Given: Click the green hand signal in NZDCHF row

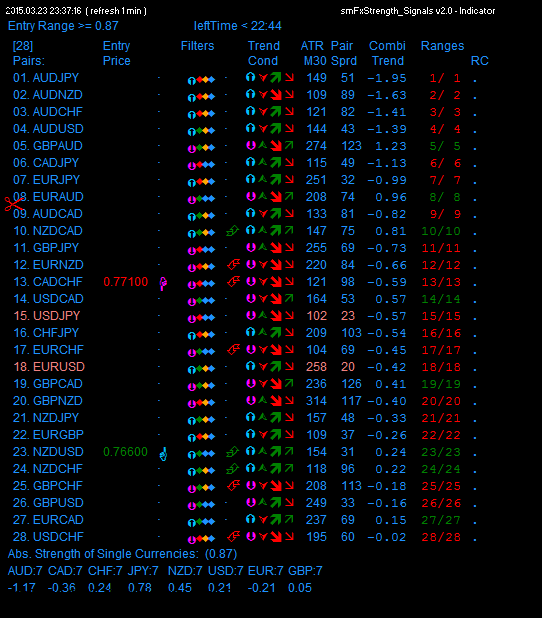Looking at the screenshot, I should click(233, 469).
